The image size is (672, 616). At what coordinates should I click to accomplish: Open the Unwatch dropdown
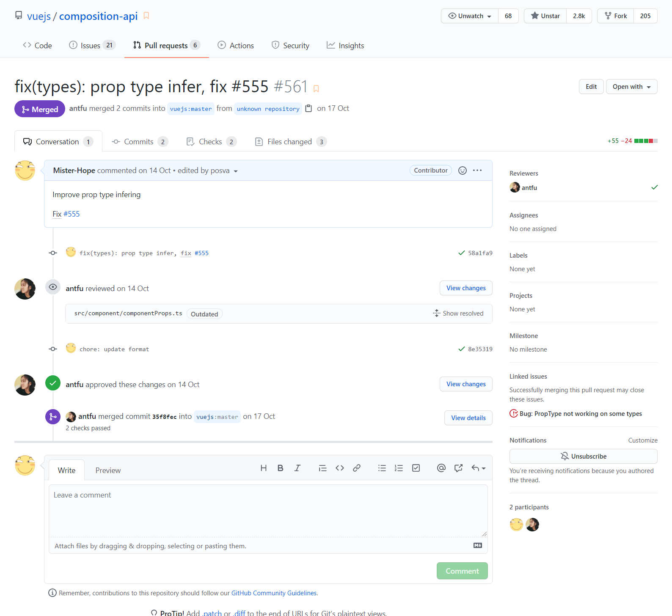click(470, 16)
